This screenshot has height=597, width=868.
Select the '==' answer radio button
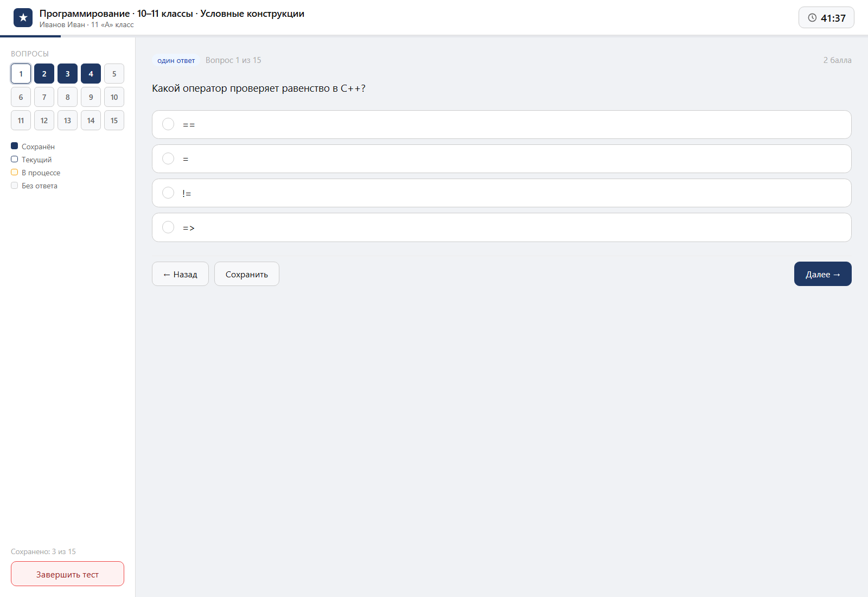[x=168, y=124]
